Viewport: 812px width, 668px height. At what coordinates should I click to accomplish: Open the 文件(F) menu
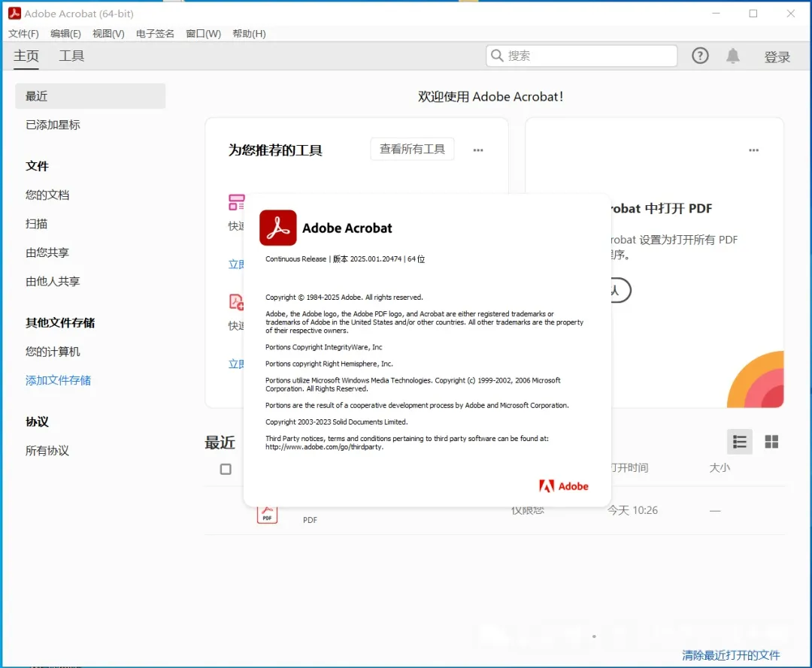coord(23,34)
